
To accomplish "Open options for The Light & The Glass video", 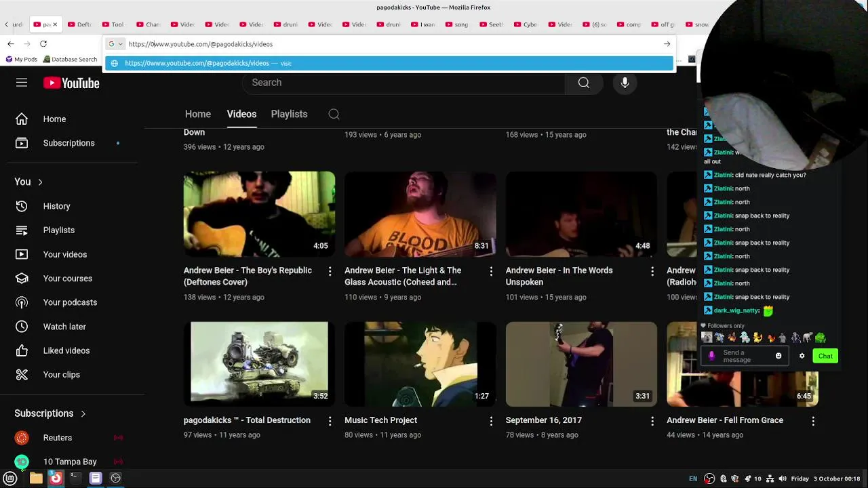I will (x=491, y=271).
